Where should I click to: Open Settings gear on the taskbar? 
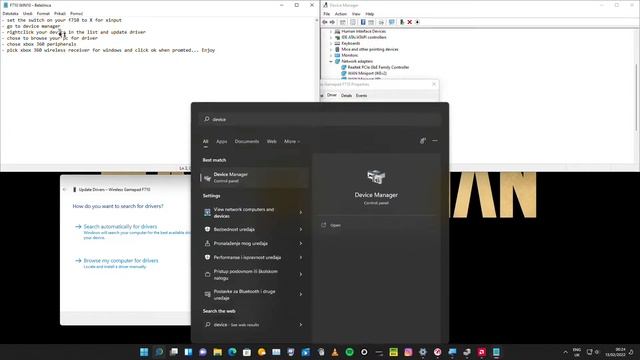pyautogui.click(x=423, y=352)
